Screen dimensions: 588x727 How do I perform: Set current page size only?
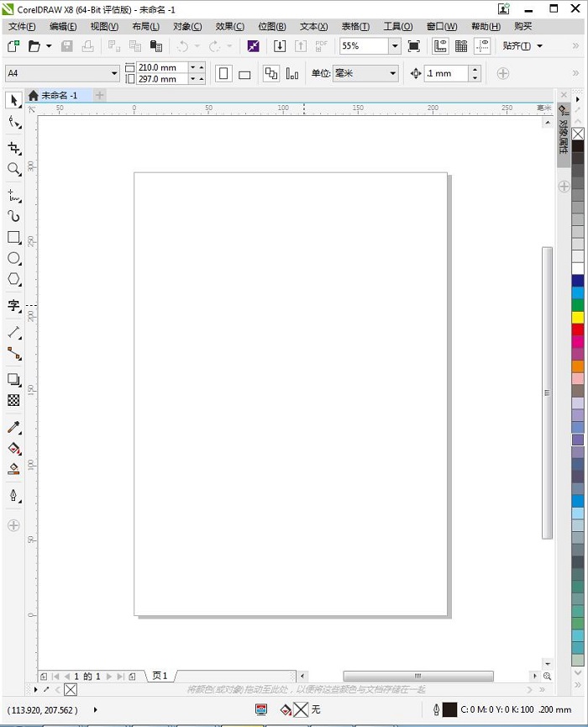[x=292, y=73]
